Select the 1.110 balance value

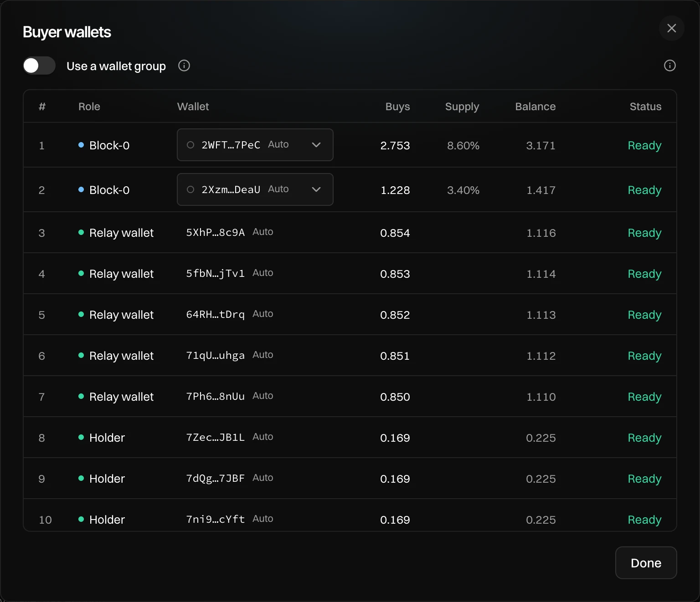click(541, 397)
